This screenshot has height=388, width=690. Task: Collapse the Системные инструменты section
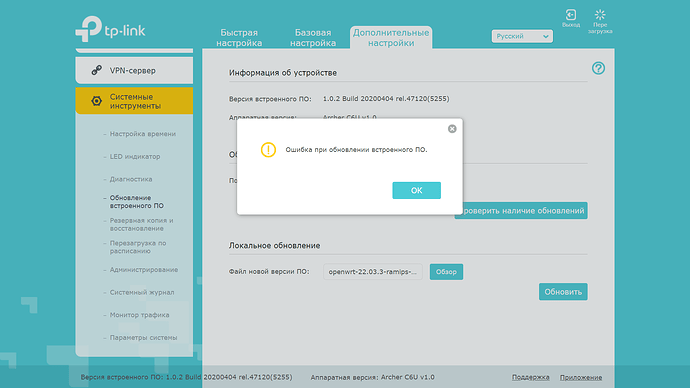pyautogui.click(x=134, y=101)
